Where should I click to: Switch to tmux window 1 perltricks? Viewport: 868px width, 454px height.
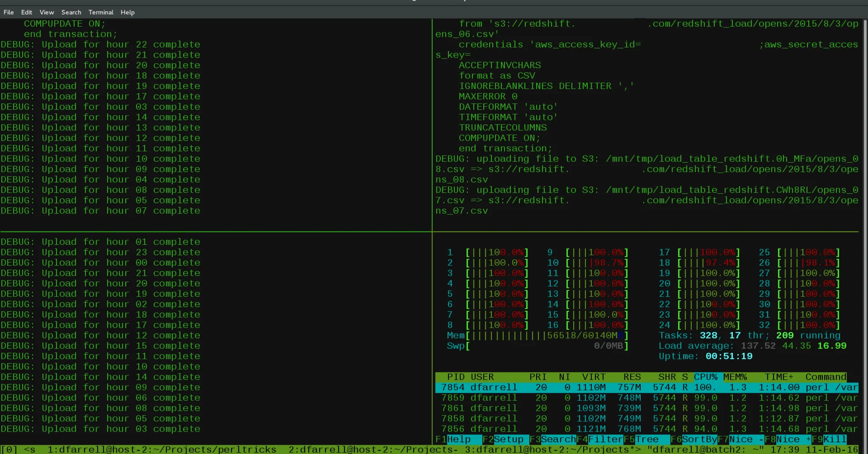click(x=161, y=450)
